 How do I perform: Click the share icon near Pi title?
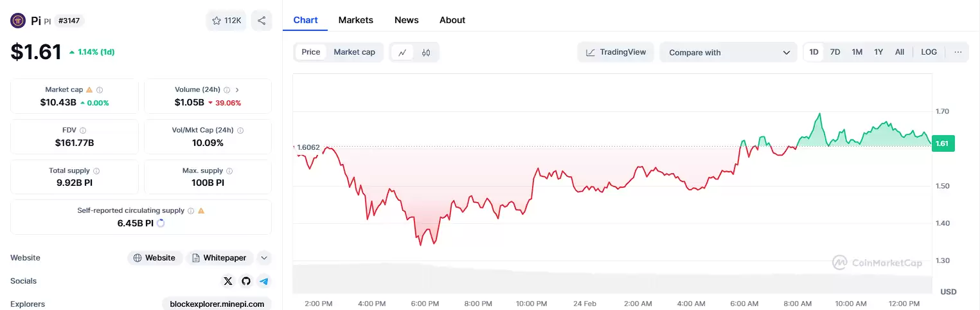(262, 21)
